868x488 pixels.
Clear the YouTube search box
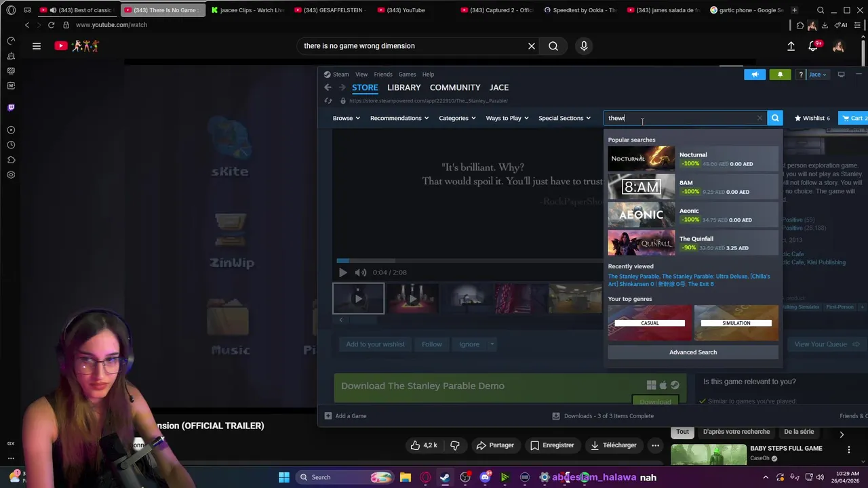[x=532, y=46]
